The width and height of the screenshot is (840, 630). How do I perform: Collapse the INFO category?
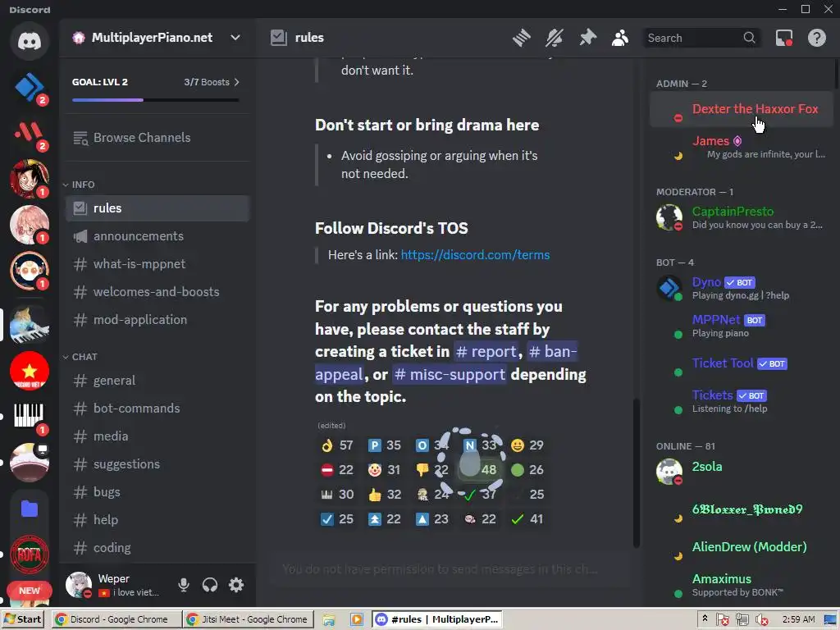pyautogui.click(x=80, y=185)
